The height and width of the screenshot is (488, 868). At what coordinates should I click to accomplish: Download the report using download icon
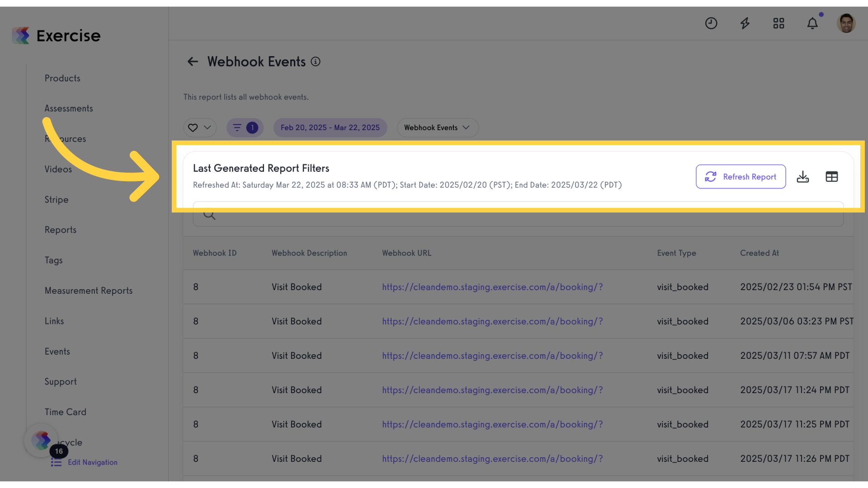pyautogui.click(x=803, y=177)
